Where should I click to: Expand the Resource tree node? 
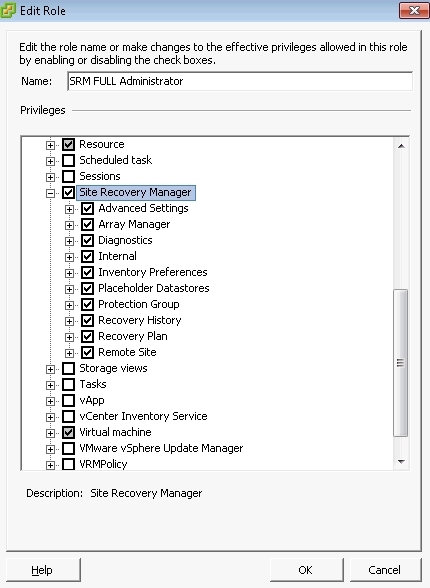[50, 145]
